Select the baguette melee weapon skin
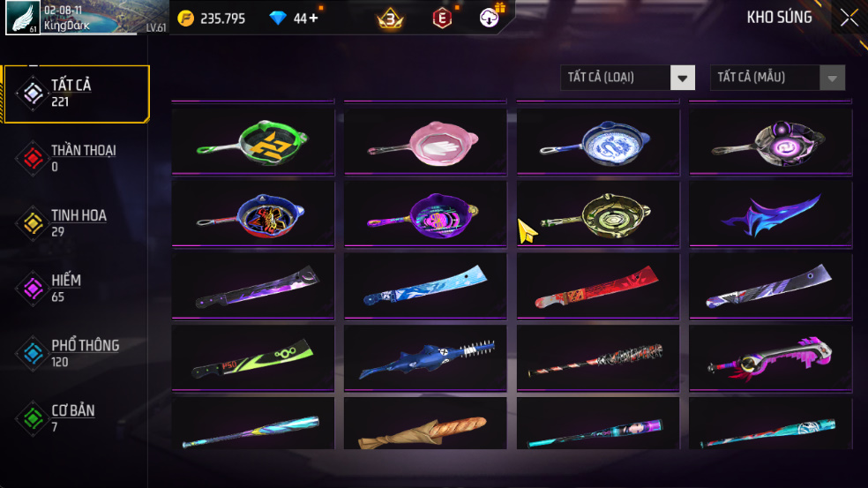 [425, 424]
